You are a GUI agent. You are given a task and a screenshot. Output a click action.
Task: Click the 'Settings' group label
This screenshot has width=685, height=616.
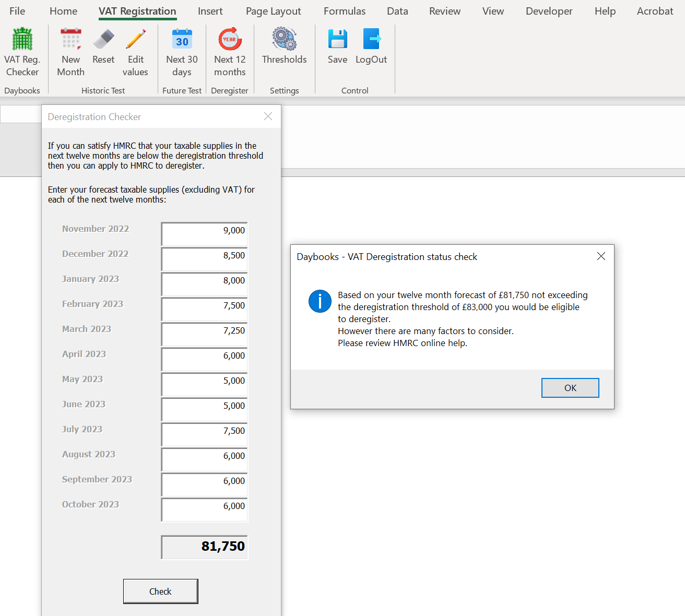(285, 90)
